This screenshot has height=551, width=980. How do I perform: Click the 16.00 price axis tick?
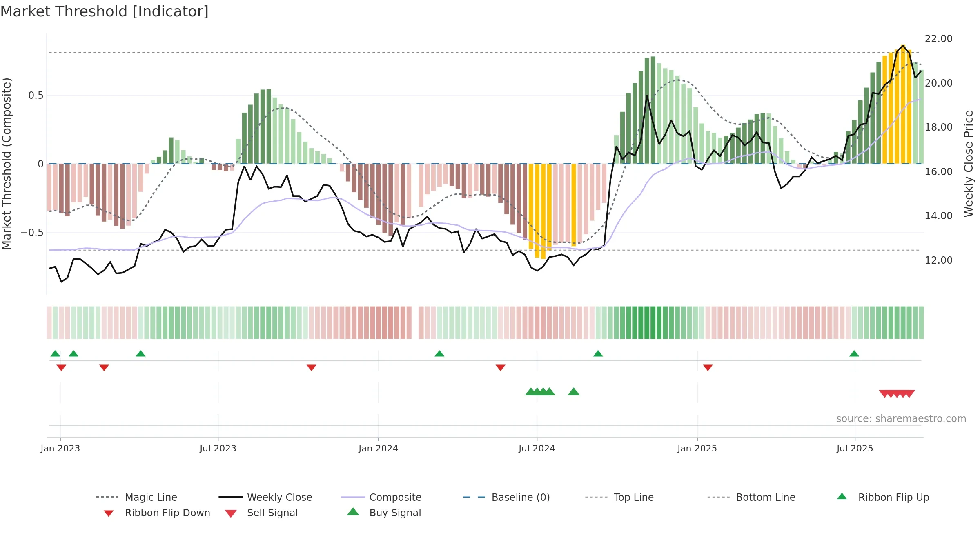pos(939,172)
